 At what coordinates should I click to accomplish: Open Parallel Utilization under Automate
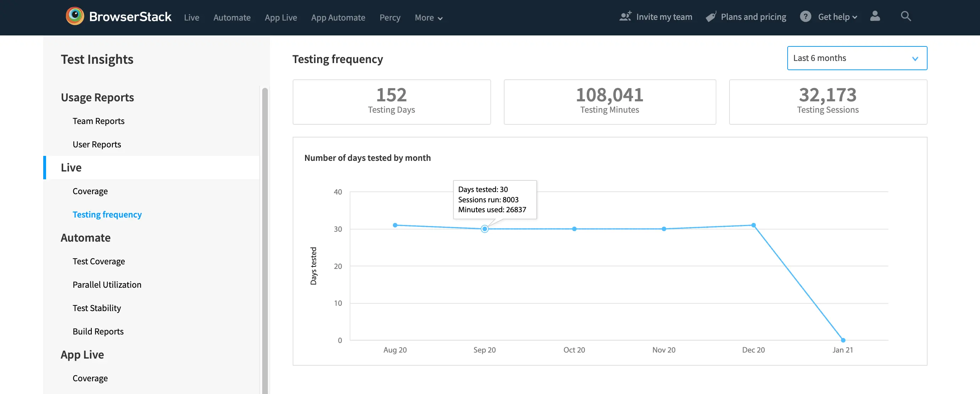(107, 285)
